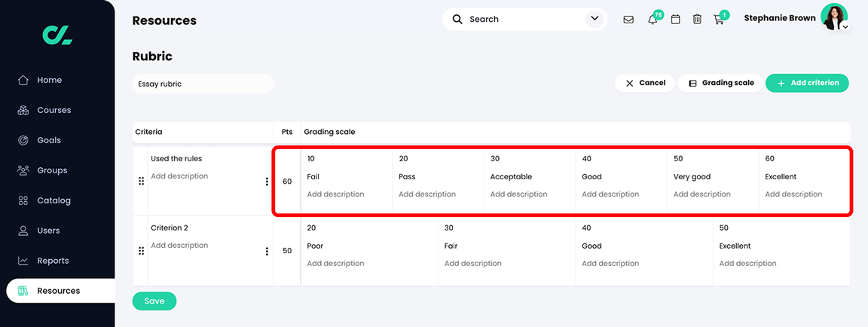Screen dimensions: 868x327
Task: Go to Courses in sidebar
Action: point(53,110)
